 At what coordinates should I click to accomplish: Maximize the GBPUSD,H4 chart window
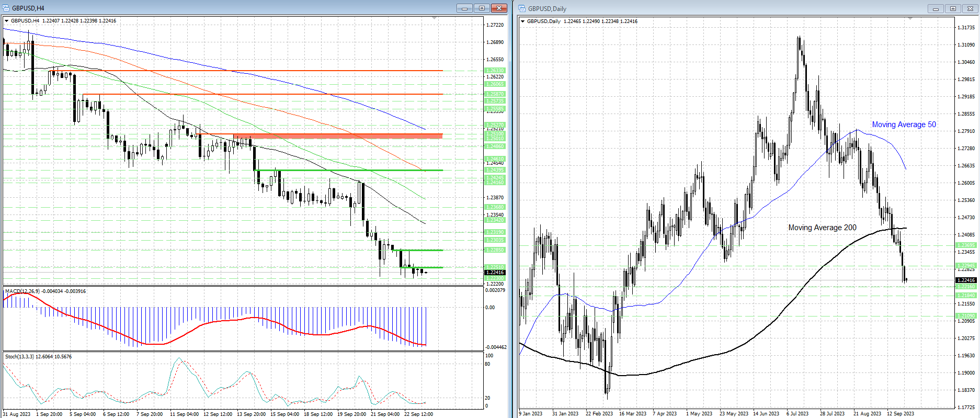tap(482, 8)
